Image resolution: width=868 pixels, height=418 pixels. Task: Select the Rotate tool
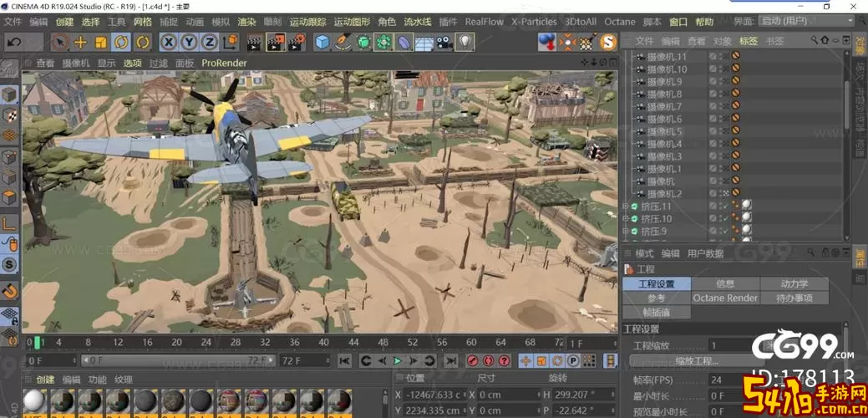pos(120,42)
